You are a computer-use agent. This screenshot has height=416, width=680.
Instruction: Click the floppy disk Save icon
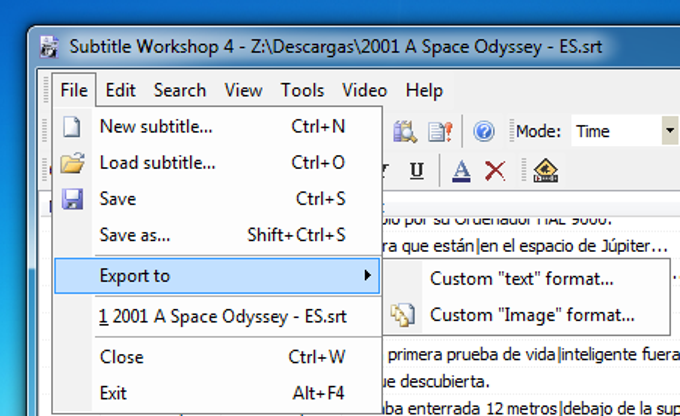[x=72, y=199]
